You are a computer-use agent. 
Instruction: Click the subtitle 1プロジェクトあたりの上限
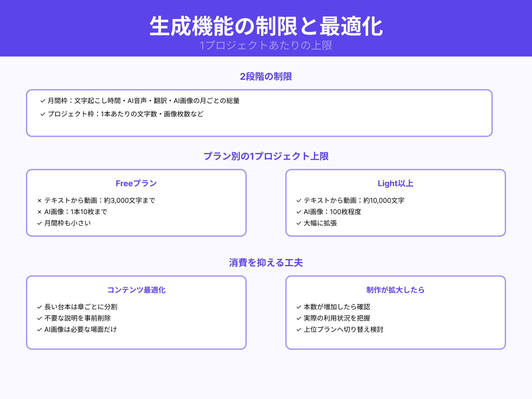tap(266, 46)
